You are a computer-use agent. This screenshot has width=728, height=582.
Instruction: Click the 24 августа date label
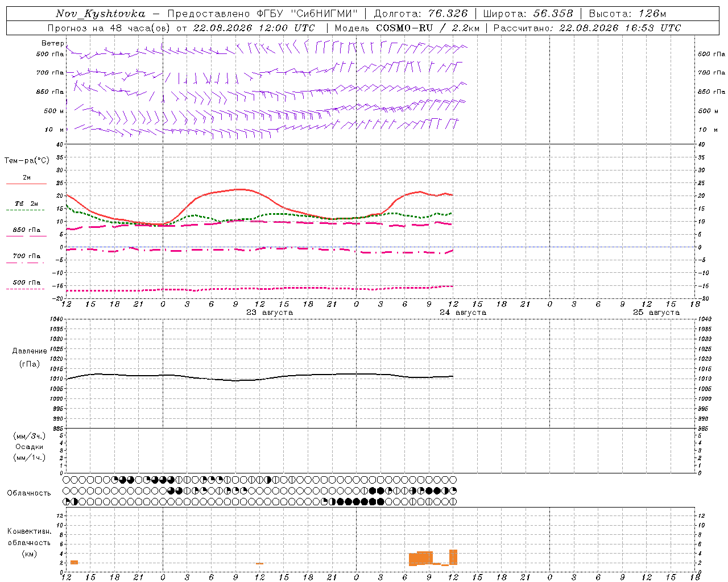click(462, 313)
